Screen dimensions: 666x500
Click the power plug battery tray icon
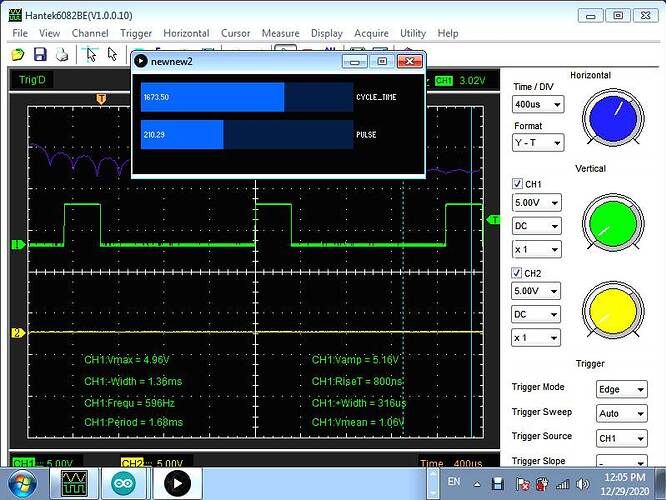(542, 484)
